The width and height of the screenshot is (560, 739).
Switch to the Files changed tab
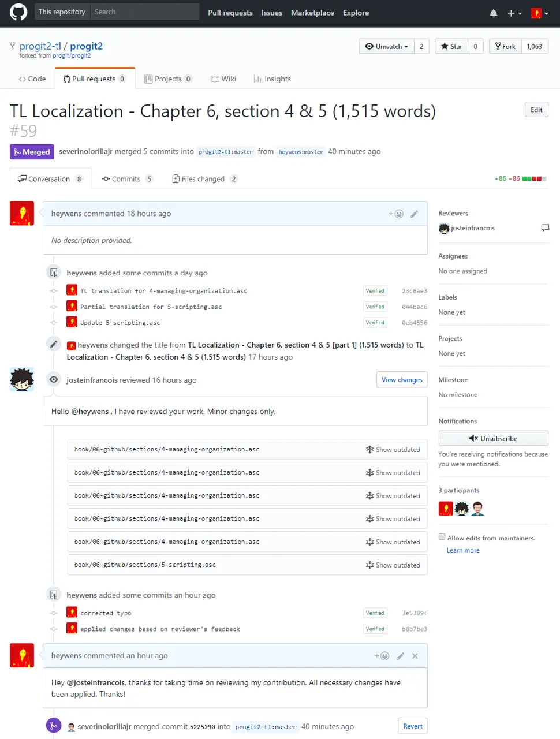pyautogui.click(x=205, y=179)
